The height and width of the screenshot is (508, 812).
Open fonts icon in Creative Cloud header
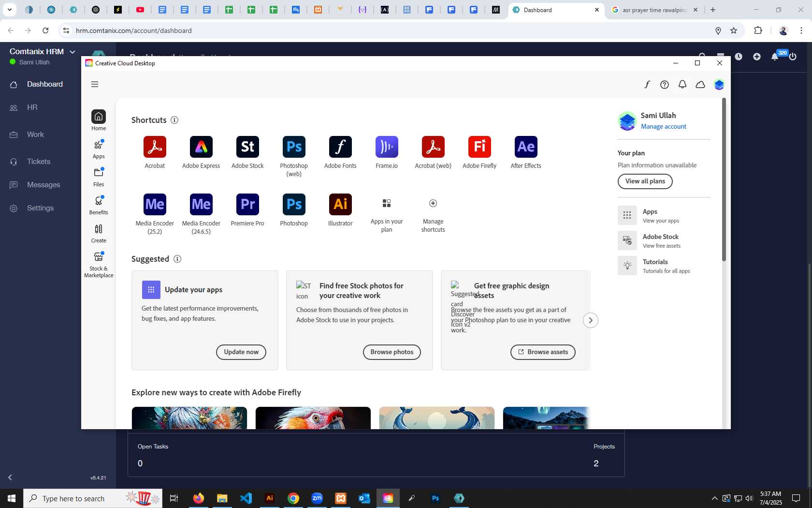pyautogui.click(x=647, y=85)
